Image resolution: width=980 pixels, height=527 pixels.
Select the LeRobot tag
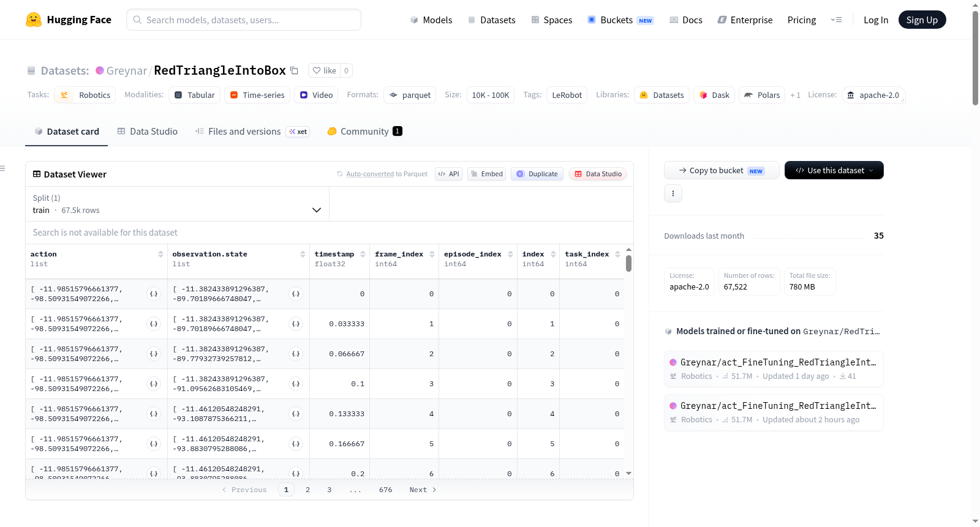point(567,95)
